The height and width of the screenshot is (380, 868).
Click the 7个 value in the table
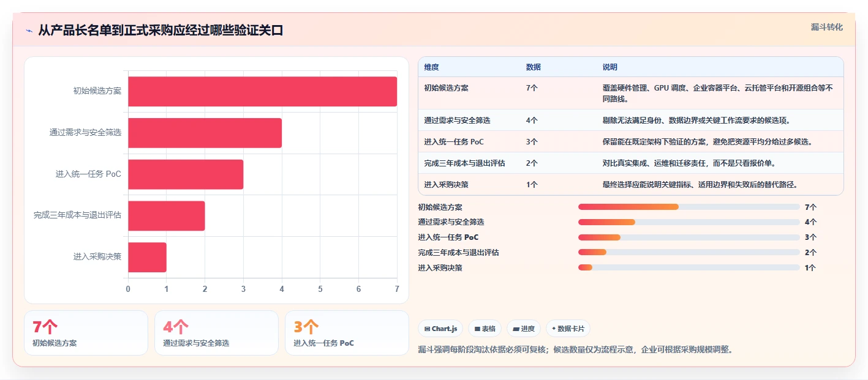tap(532, 88)
